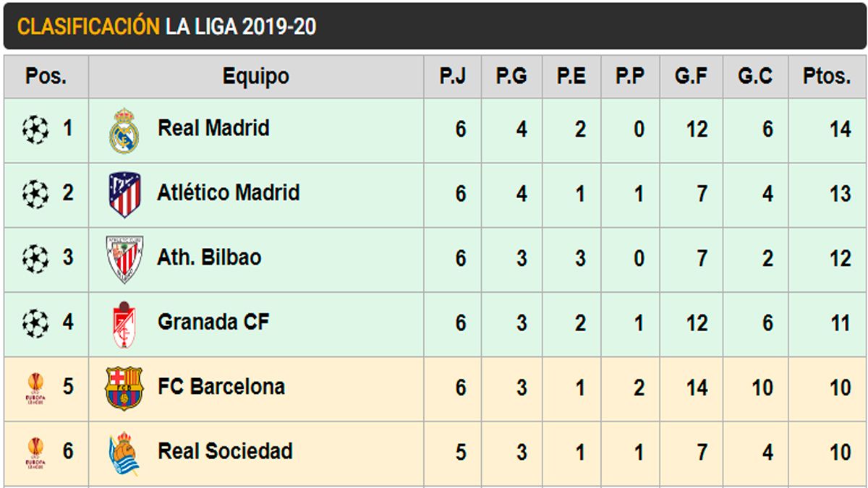Click the Equipo column header

pyautogui.click(x=255, y=77)
